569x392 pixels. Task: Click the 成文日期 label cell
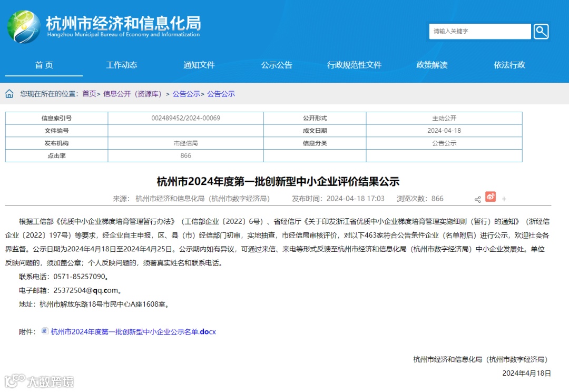click(315, 131)
